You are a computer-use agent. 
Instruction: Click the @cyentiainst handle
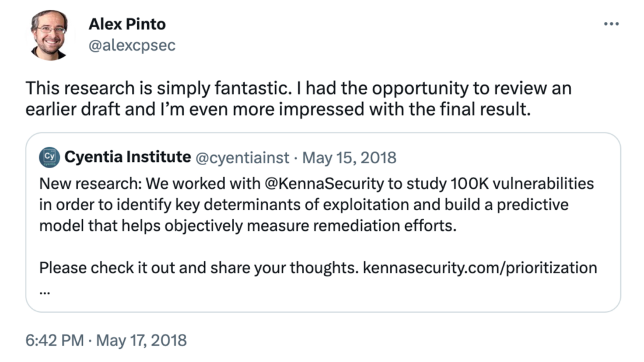[243, 158]
